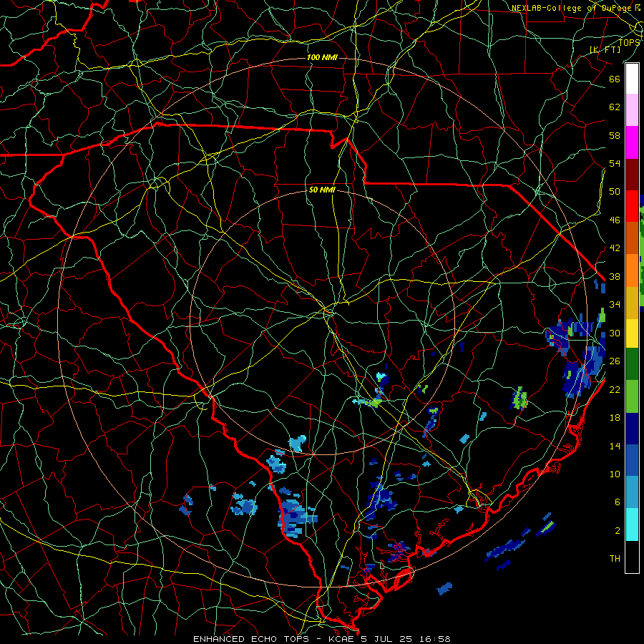Click the '34' legend value
The height and width of the screenshot is (644, 644).
click(x=615, y=304)
